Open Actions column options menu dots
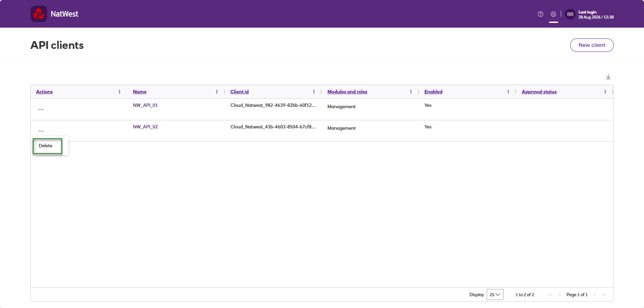This screenshot has width=644, height=308. pyautogui.click(x=120, y=92)
